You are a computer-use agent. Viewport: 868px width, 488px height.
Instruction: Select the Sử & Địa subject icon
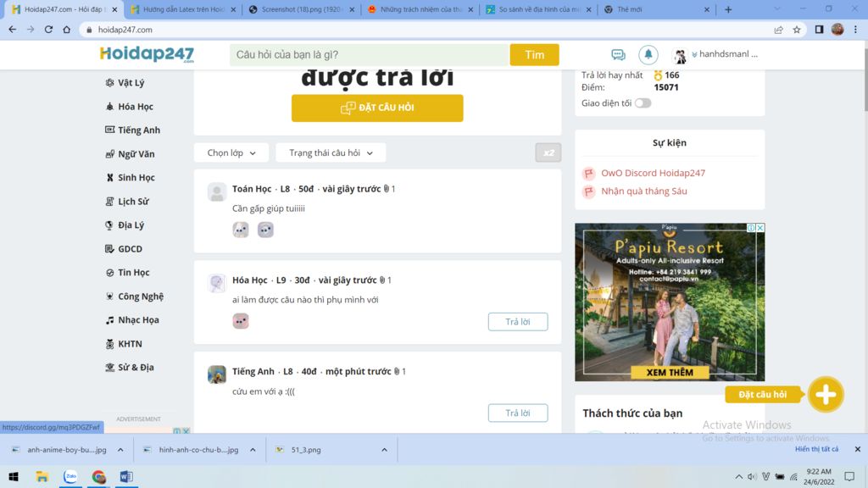[x=109, y=368]
